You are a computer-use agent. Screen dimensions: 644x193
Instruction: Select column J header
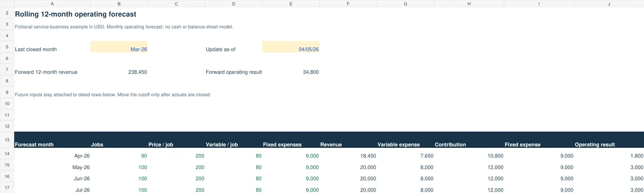[x=609, y=4]
